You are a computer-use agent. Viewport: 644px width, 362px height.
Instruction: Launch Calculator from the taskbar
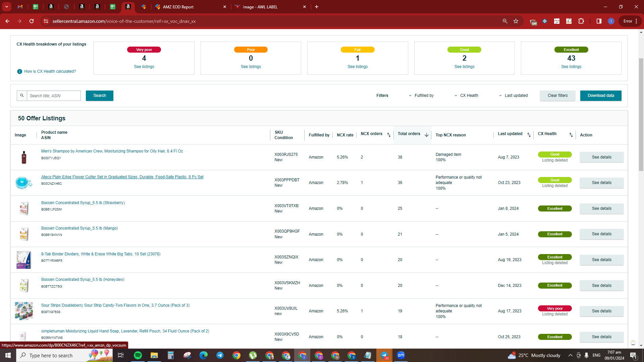[170, 355]
